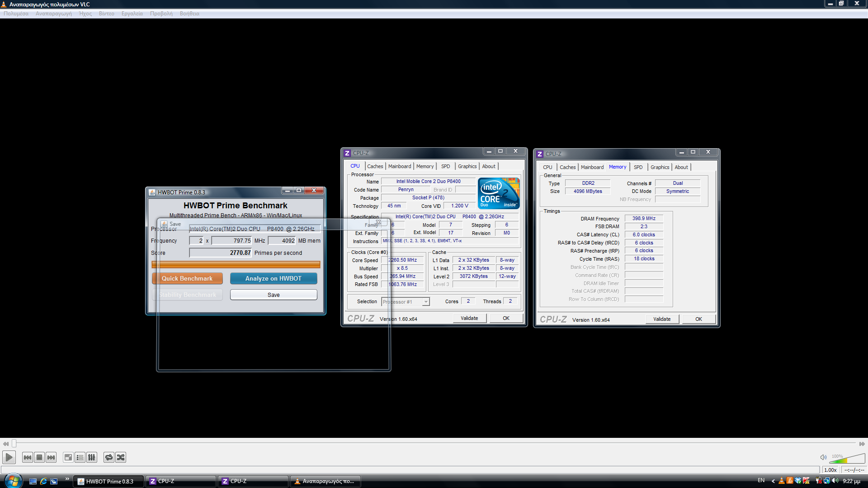Click the VLC previous track button
Viewport: 868px width, 488px height.
[28, 457]
